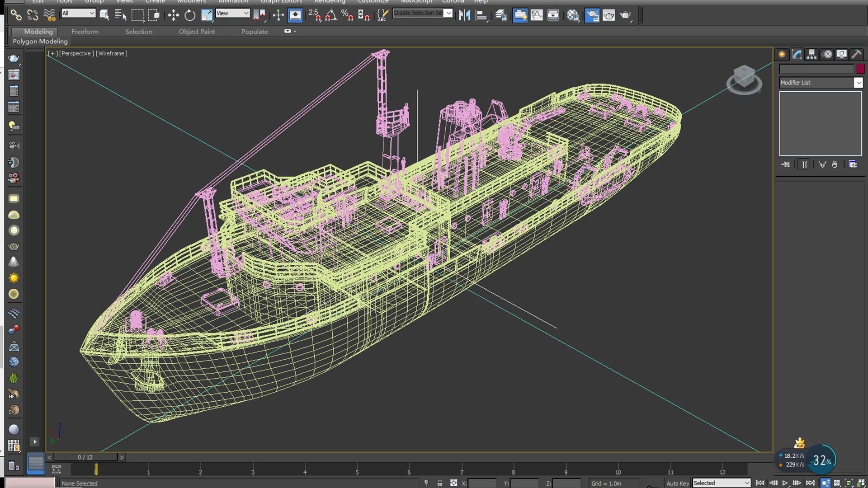Toggle Spinner Snap
This screenshot has width=868, height=488.
pyautogui.click(x=364, y=15)
